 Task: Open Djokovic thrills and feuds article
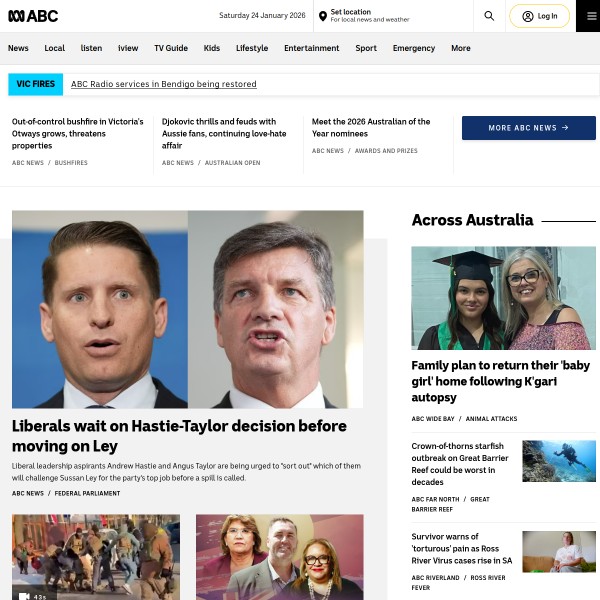[224, 134]
